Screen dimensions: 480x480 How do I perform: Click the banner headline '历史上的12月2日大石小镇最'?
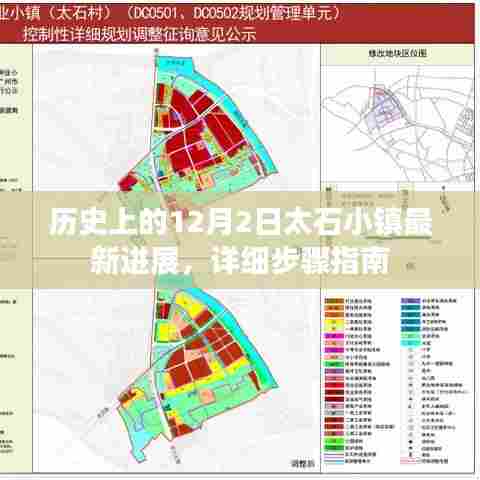click(x=240, y=223)
